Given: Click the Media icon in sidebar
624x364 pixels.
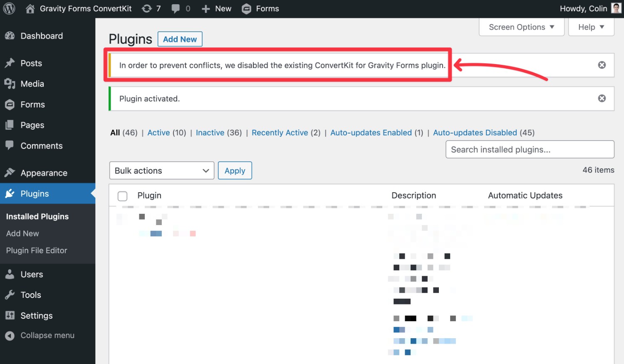Looking at the screenshot, I should click(10, 84).
